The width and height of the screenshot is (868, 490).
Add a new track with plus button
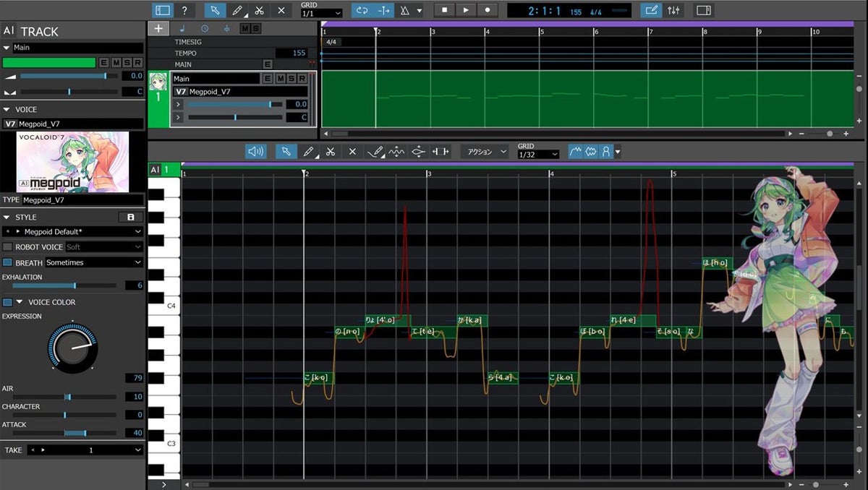158,28
